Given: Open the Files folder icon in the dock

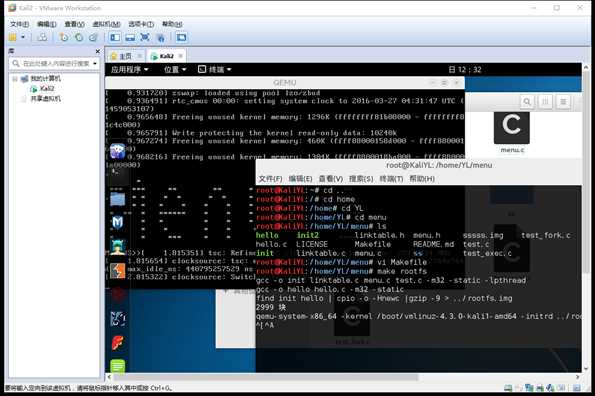Looking at the screenshot, I should [117, 200].
